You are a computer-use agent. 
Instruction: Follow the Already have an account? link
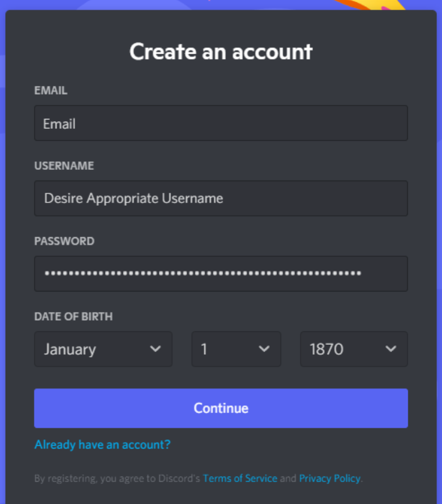(102, 445)
